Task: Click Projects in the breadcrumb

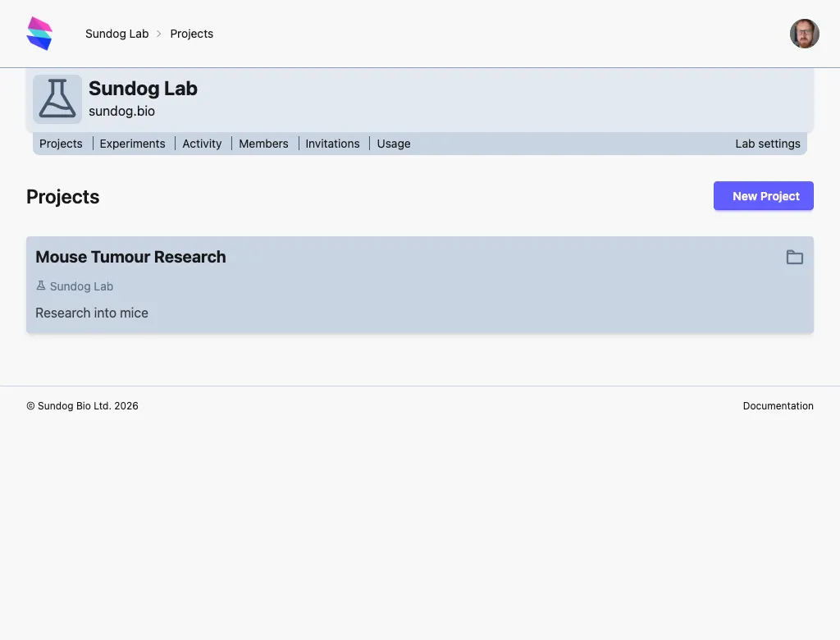Action: (191, 34)
